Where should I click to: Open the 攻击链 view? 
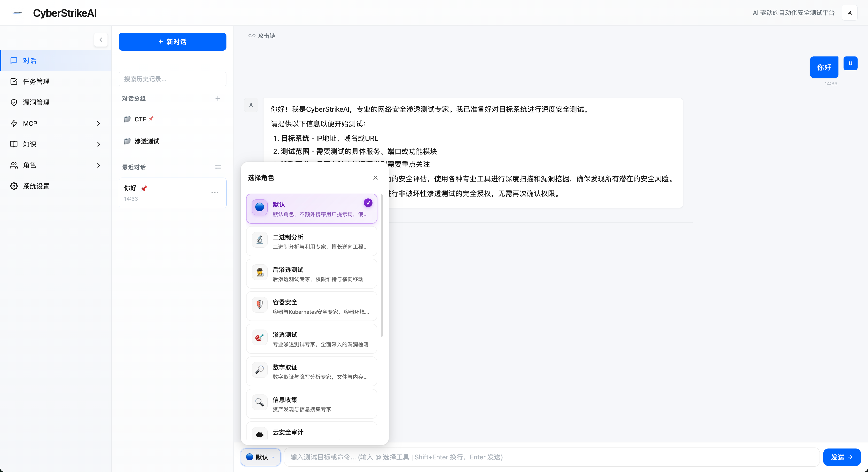(262, 36)
